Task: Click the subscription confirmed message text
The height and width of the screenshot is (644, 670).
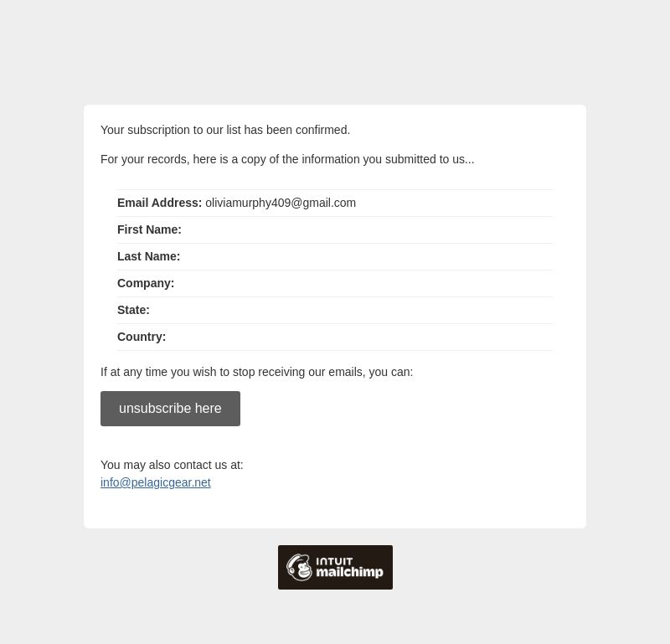Action: tap(225, 130)
